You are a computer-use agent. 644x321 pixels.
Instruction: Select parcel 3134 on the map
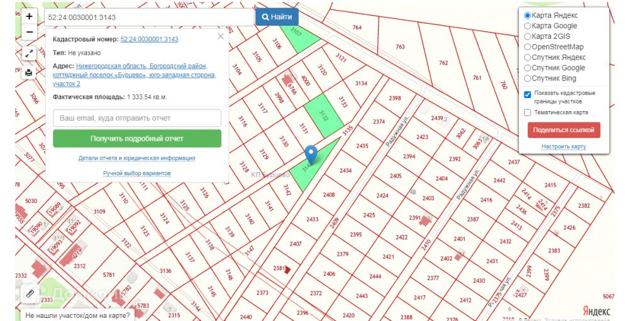tap(362, 84)
